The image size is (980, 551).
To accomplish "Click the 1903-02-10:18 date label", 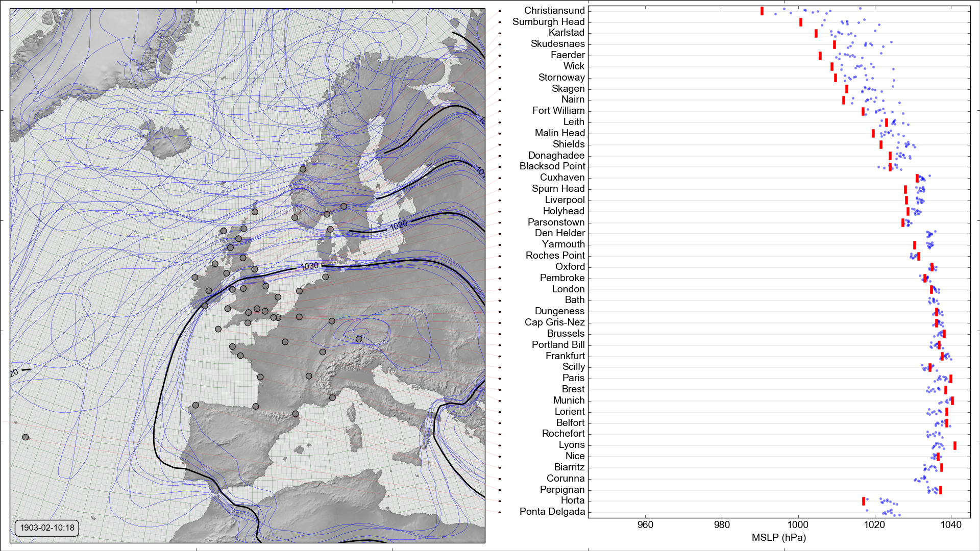I will pos(47,528).
